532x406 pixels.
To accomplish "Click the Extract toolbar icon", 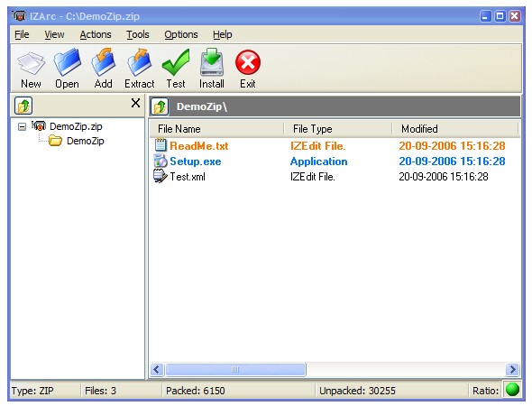I will 139,62.
